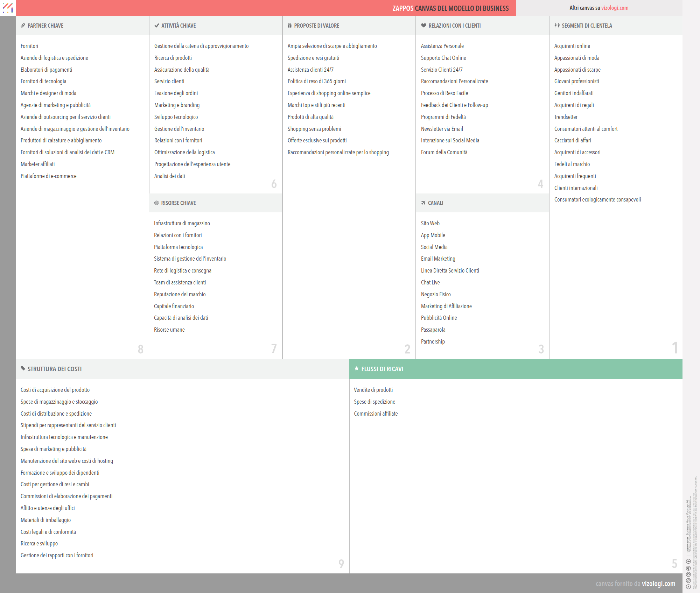Screen dimensions: 700x593
Task: Click the link icon beside Partner Chiave
Action: coord(23,26)
